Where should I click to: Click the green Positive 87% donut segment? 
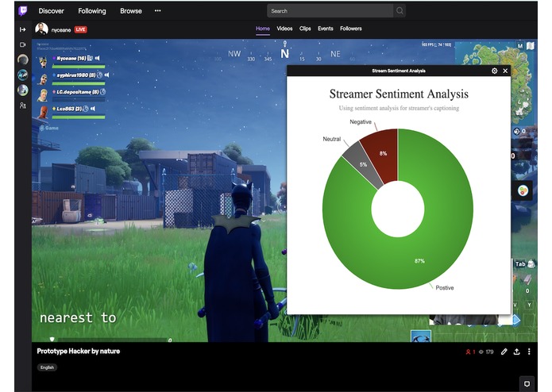click(x=419, y=260)
